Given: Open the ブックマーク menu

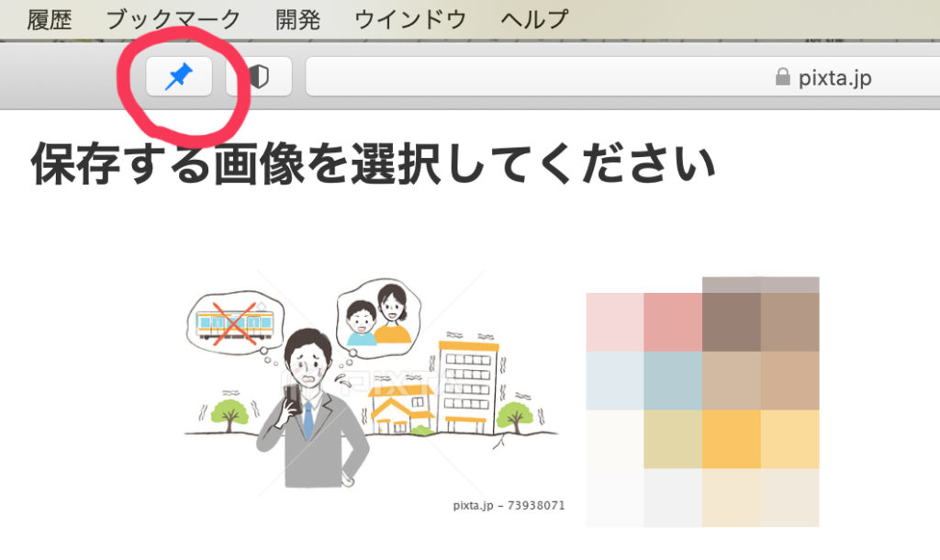Looking at the screenshot, I should (173, 18).
